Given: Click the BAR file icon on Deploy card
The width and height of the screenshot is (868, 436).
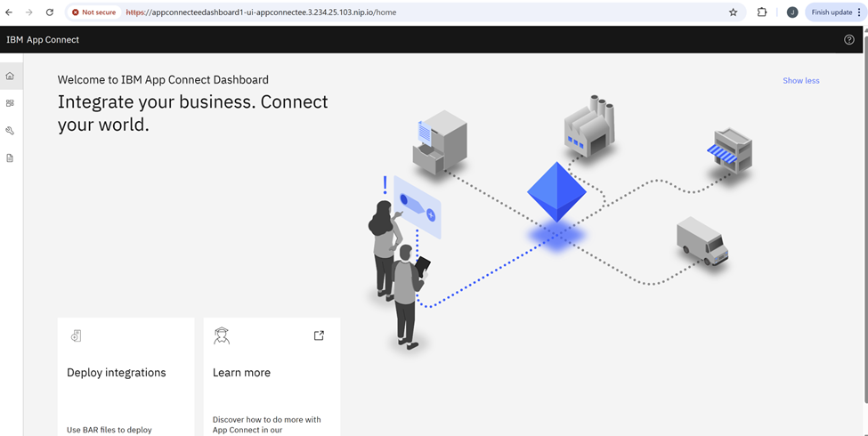Looking at the screenshot, I should pos(77,335).
